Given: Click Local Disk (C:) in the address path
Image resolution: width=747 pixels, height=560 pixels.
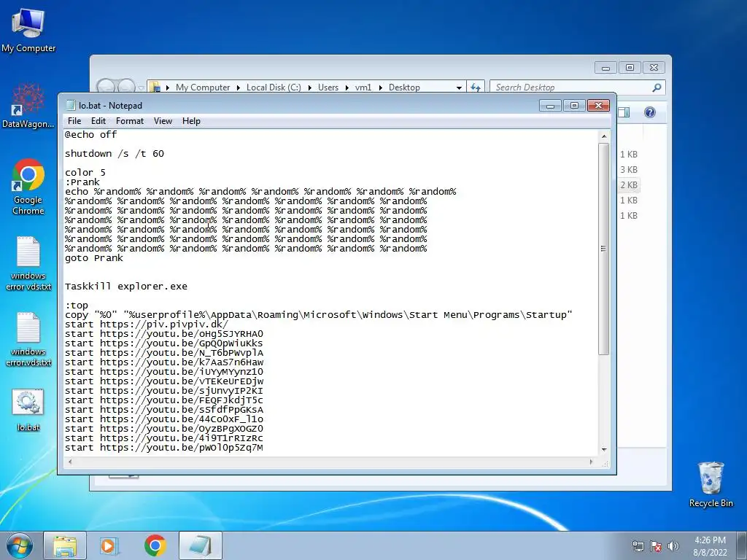Looking at the screenshot, I should tap(274, 87).
